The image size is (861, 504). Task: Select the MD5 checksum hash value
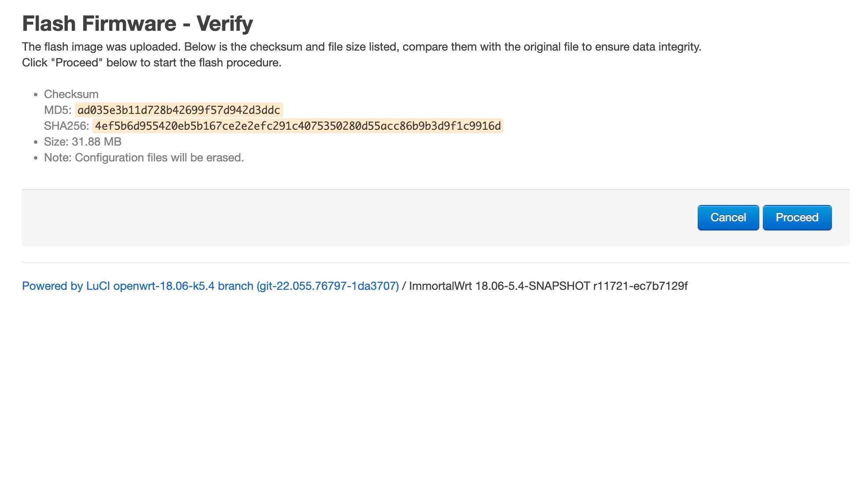point(179,110)
